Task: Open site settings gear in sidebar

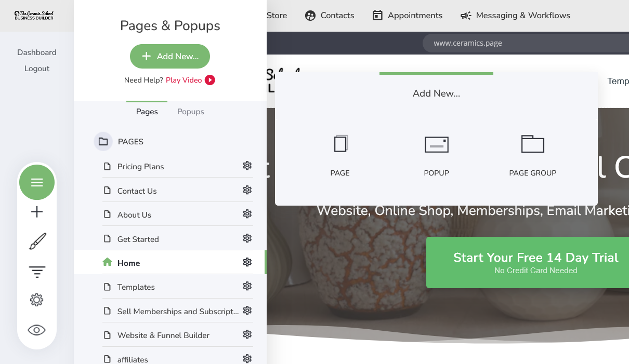Action: (36, 300)
